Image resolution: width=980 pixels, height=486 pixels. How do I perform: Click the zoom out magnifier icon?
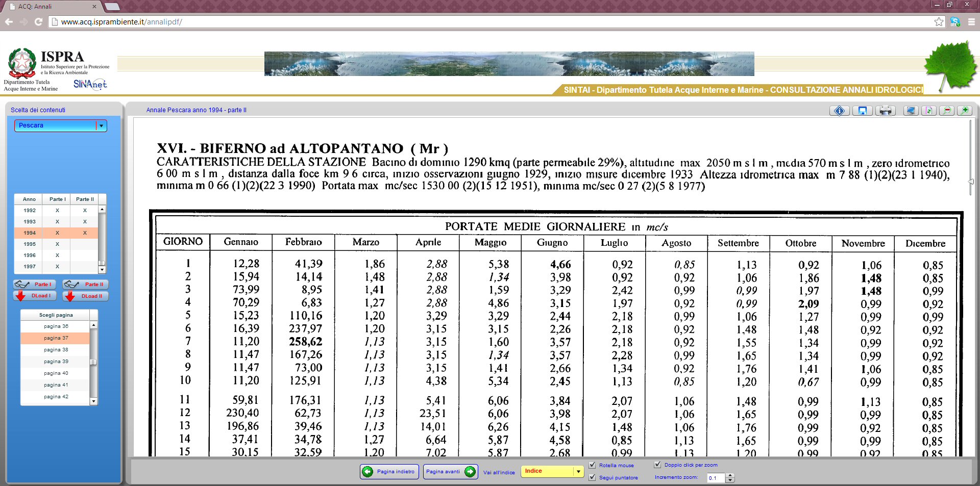(947, 111)
